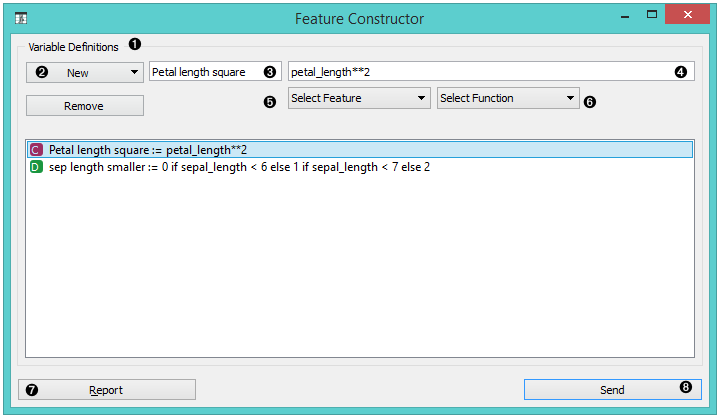Image resolution: width=720 pixels, height=418 pixels.
Task: Click the Remove button
Action: tap(85, 105)
